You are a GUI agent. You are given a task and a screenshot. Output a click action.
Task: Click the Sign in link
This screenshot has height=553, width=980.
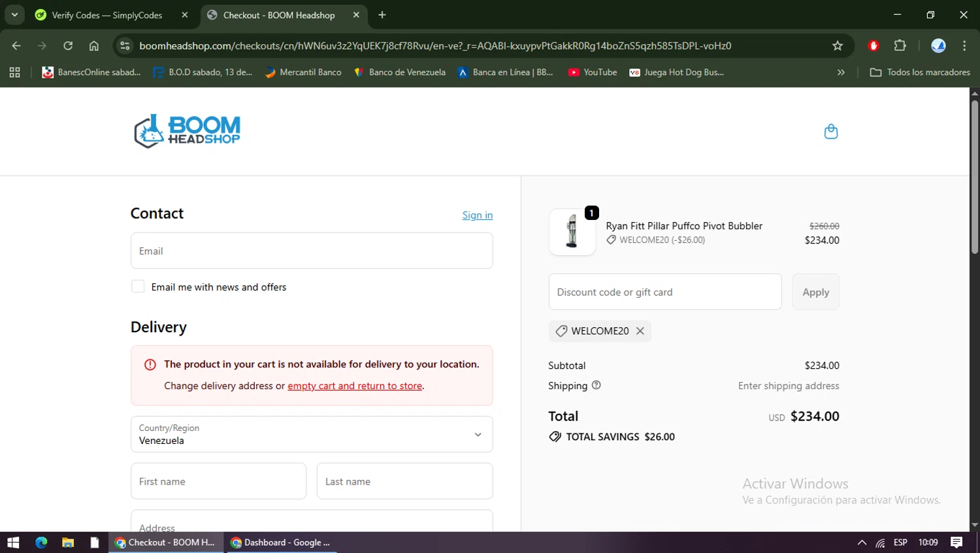478,215
